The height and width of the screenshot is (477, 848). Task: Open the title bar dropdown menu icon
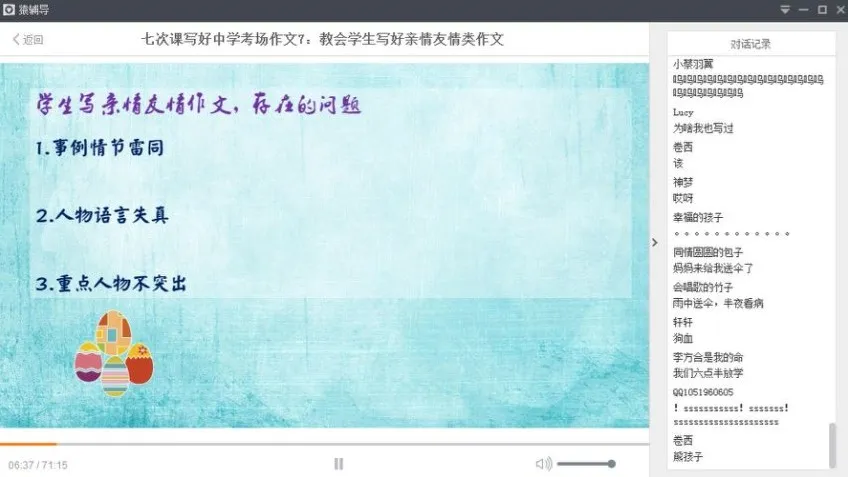786,10
